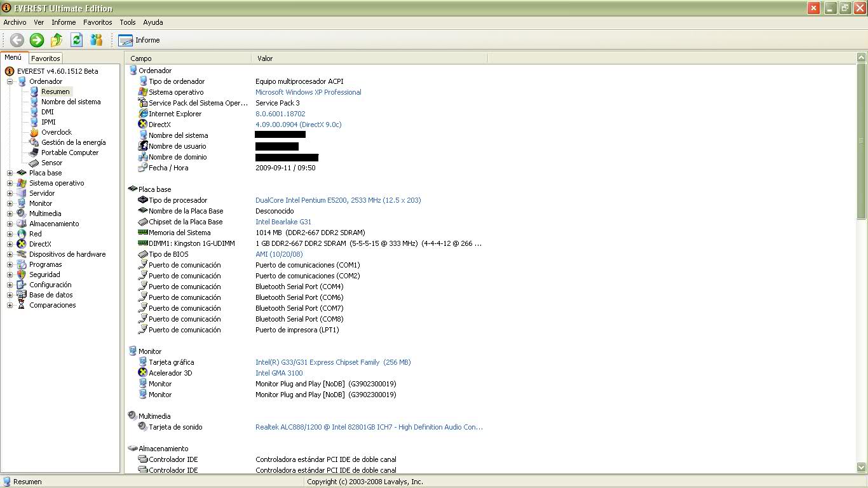
Task: Expand the Multimedia tree node
Action: click(x=10, y=213)
